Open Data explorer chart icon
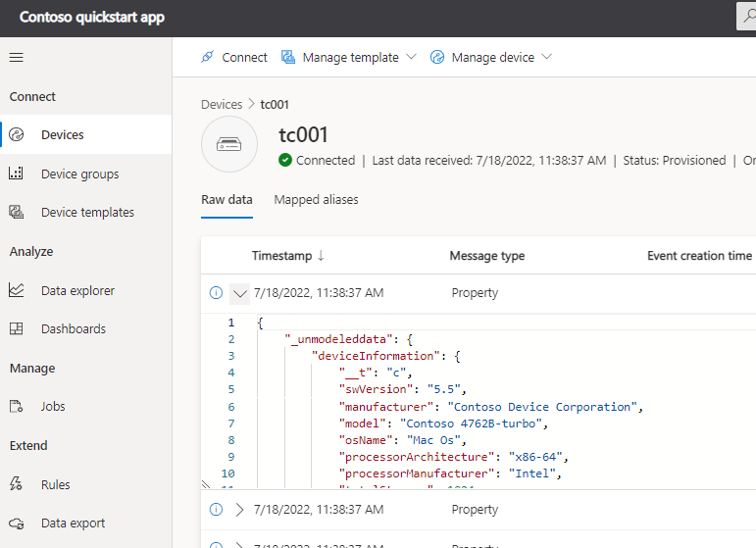 (x=16, y=290)
